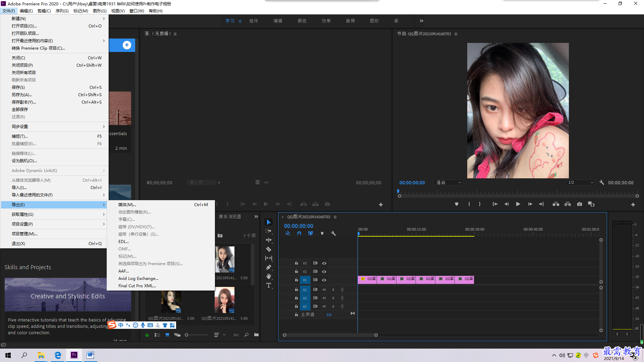644x362 pixels.
Task: Open the 编辑(E) menu
Action: 26,11
